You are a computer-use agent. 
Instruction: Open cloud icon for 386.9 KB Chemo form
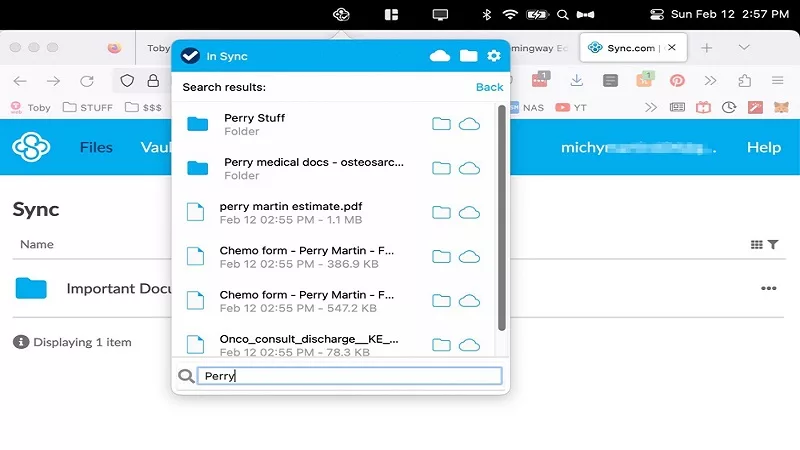click(469, 257)
